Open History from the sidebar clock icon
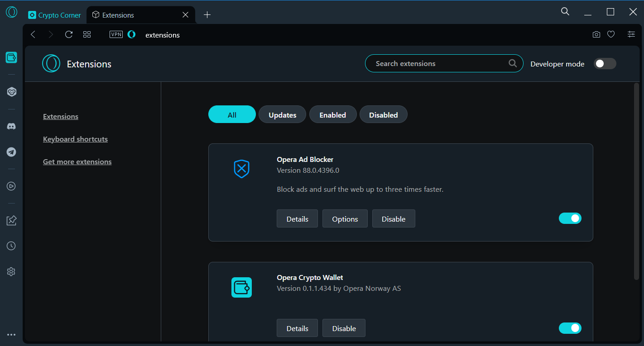 (x=11, y=246)
